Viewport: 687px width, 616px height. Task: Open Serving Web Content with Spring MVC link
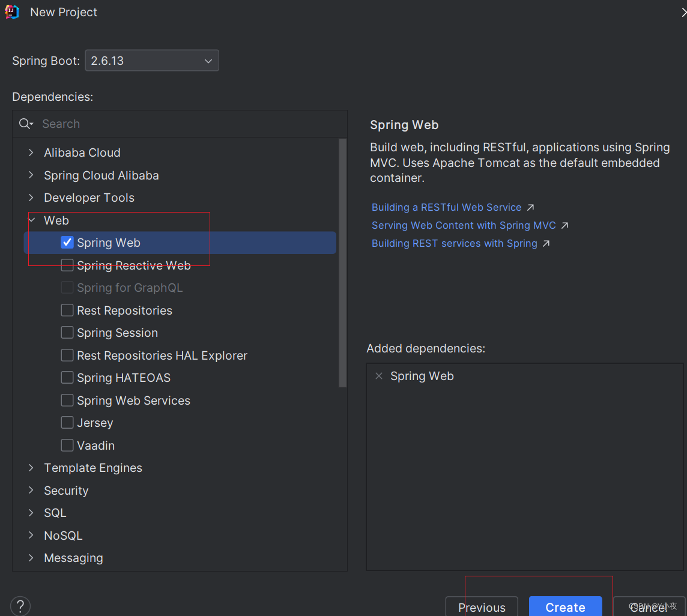coord(464,225)
